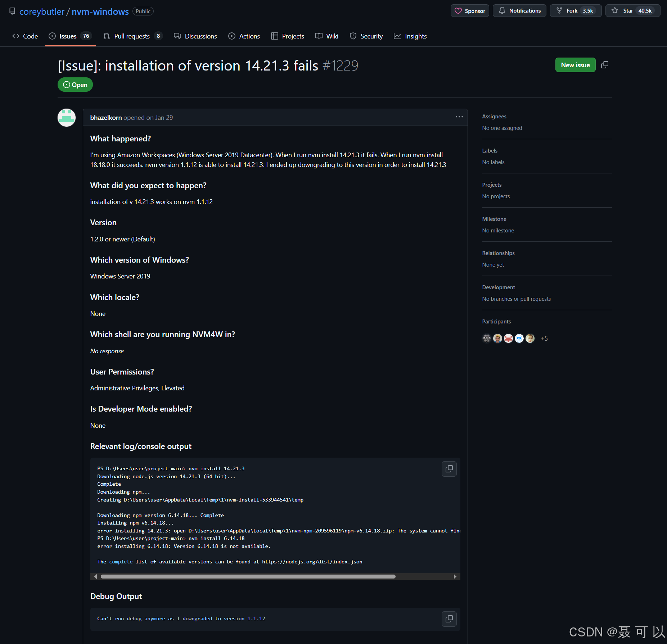Open the fourth participant avatar
The height and width of the screenshot is (644, 667).
coord(519,339)
